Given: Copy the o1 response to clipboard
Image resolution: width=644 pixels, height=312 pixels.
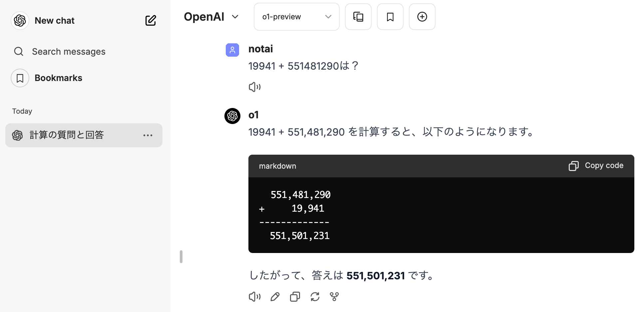Looking at the screenshot, I should (295, 296).
